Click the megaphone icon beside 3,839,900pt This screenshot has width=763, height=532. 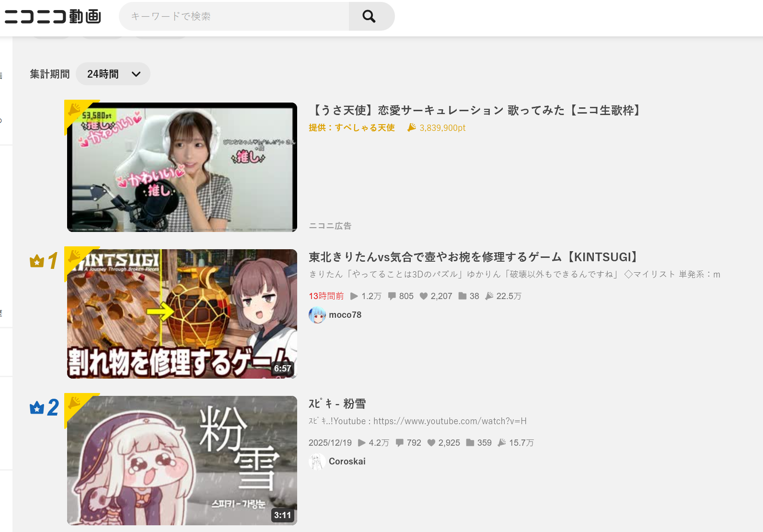click(x=411, y=127)
